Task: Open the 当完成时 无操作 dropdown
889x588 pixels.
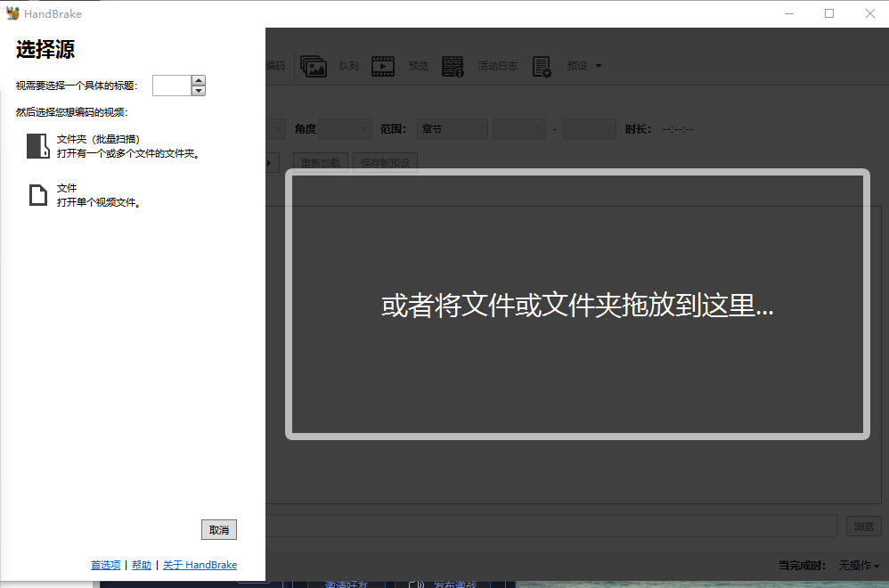Action: tap(859, 566)
